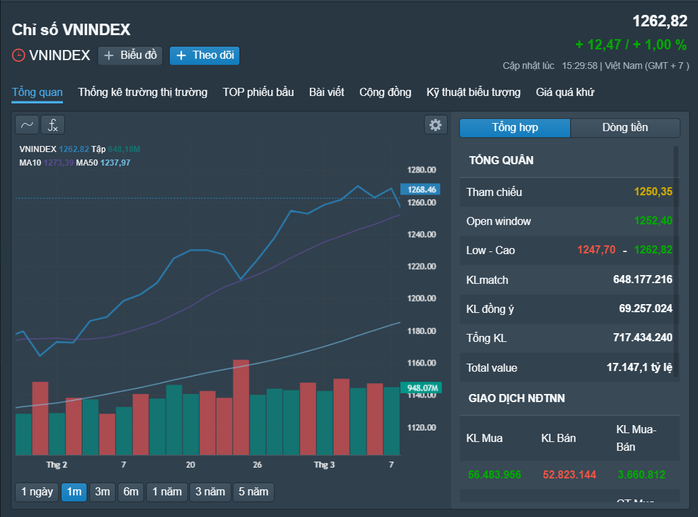This screenshot has height=517, width=698.
Task: Switch to Tổng quan tab
Action: point(37,92)
